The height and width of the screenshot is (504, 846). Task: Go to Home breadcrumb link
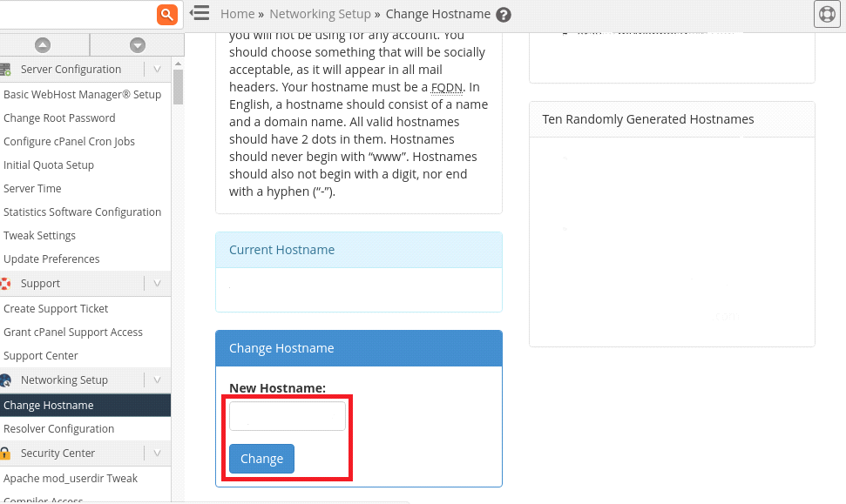pos(237,14)
